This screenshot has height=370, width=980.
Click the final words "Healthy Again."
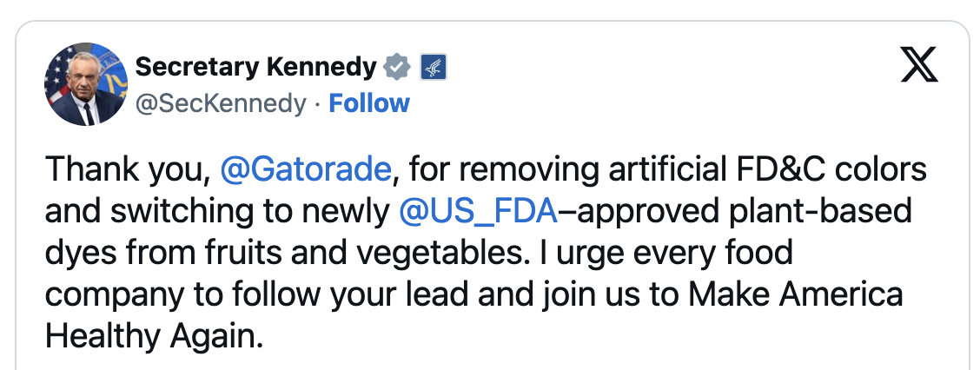[x=154, y=336]
